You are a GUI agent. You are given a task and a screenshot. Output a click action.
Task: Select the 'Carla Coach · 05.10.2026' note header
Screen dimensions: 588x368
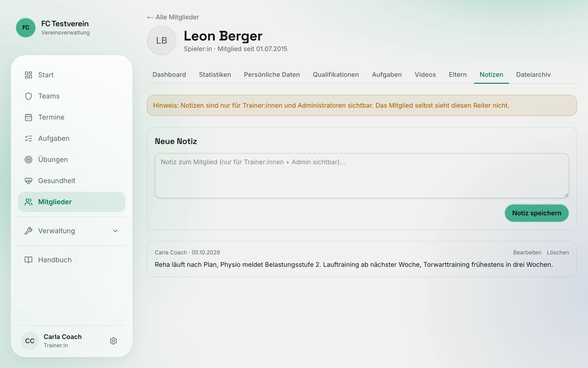[187, 252]
